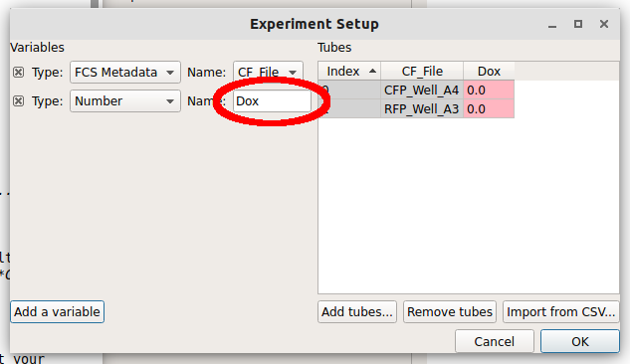Sort tubes by the Index column header

pyautogui.click(x=349, y=71)
